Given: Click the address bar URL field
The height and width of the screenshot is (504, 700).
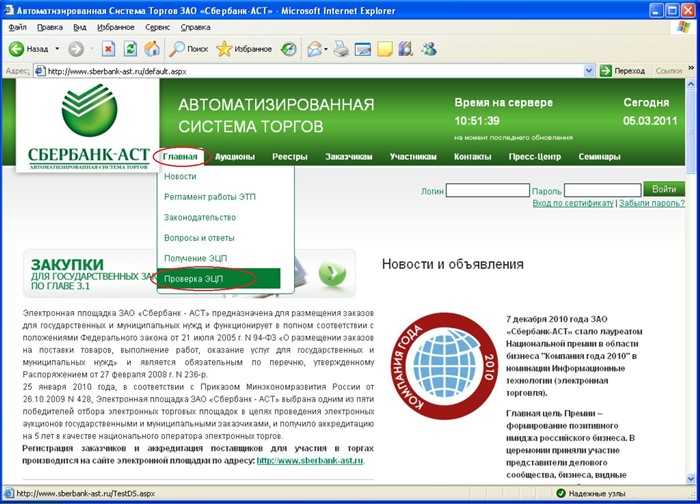Looking at the screenshot, I should coord(308,71).
